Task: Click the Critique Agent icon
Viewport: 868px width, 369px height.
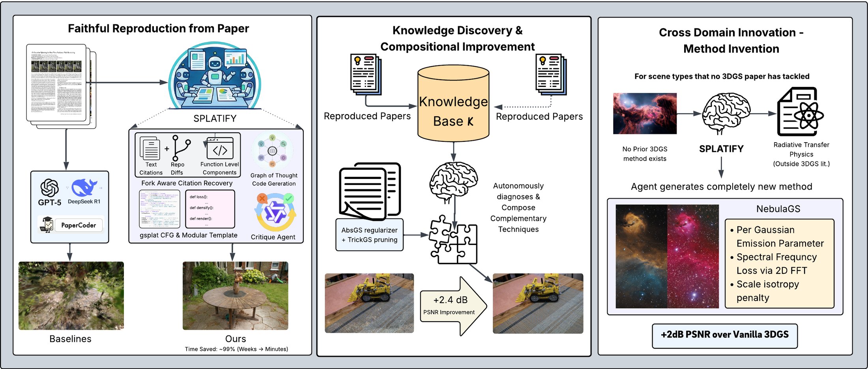Action: point(275,212)
